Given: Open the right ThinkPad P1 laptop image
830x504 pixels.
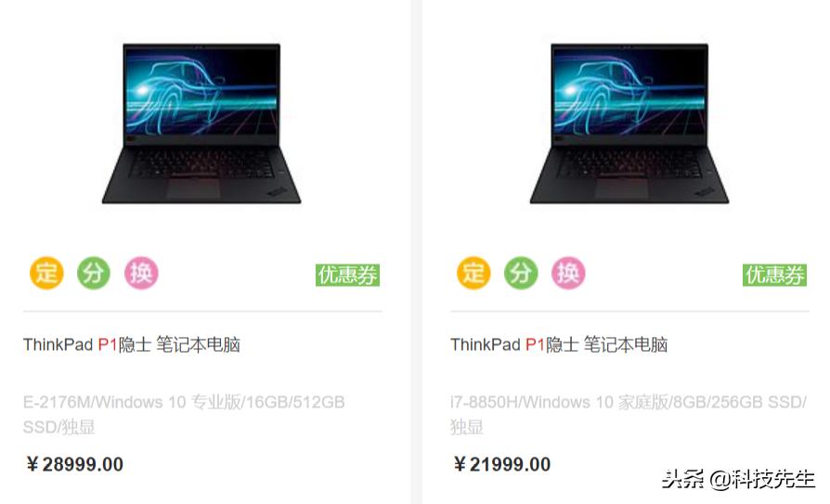Looking at the screenshot, I should tap(629, 123).
